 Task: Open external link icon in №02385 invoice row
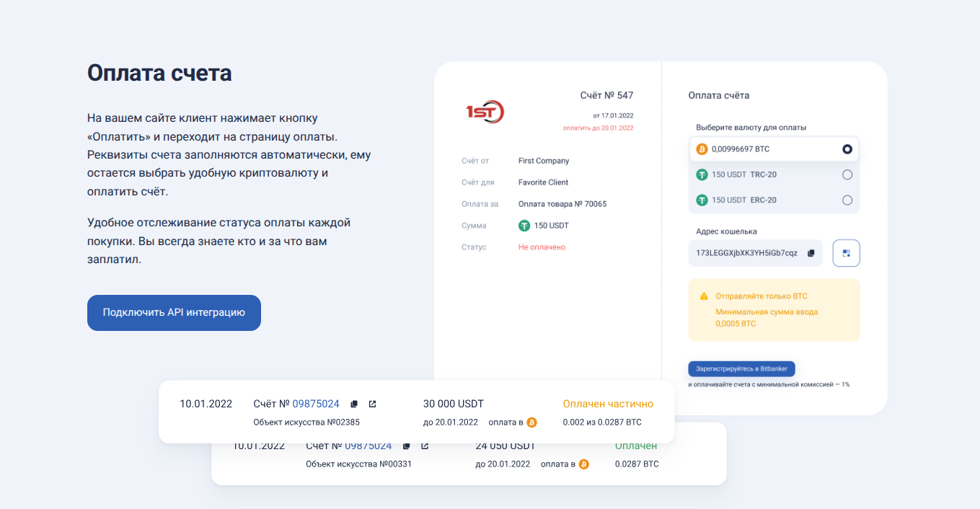[372, 404]
